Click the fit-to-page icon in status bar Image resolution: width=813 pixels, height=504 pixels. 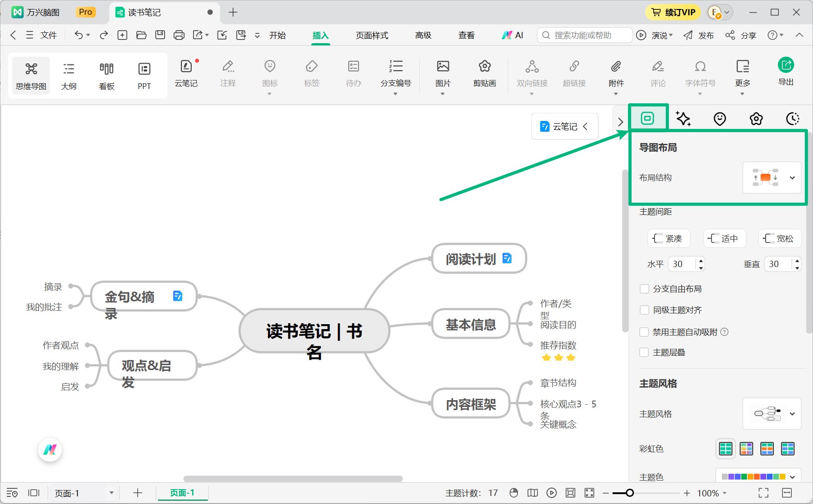[x=570, y=493]
